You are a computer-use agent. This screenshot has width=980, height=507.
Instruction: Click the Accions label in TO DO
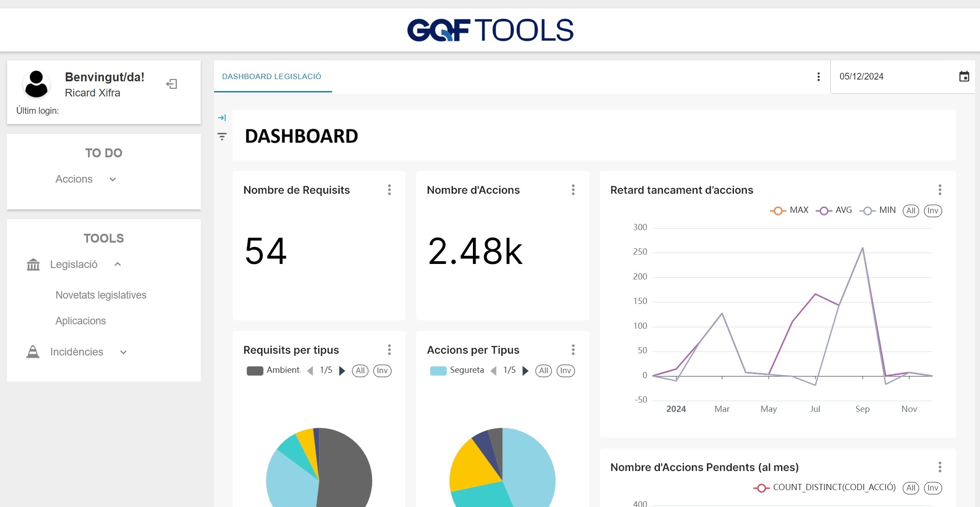coord(74,179)
